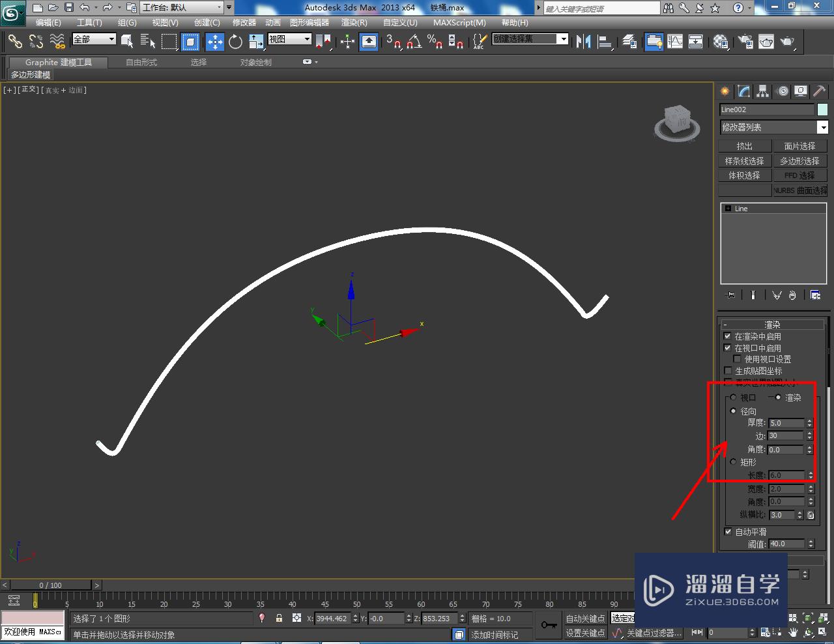
Task: Click the time slider at 0 / 100
Action: coord(50,585)
